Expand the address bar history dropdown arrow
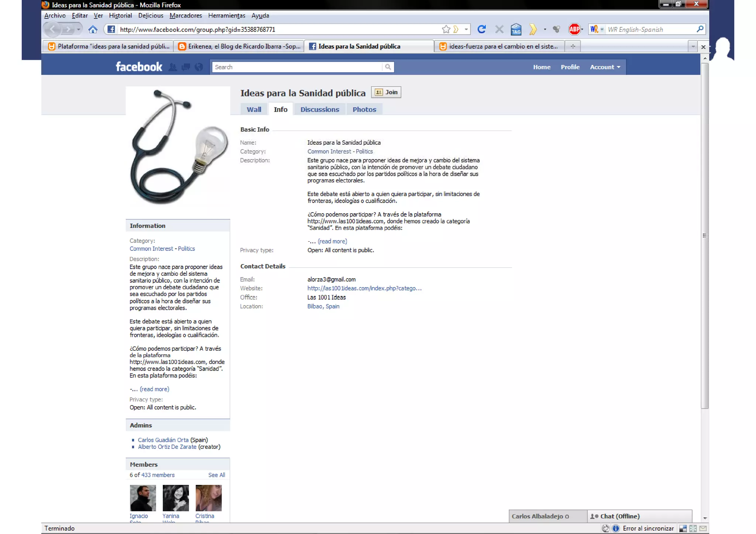Screen dimensions: 756x534 coord(466,29)
